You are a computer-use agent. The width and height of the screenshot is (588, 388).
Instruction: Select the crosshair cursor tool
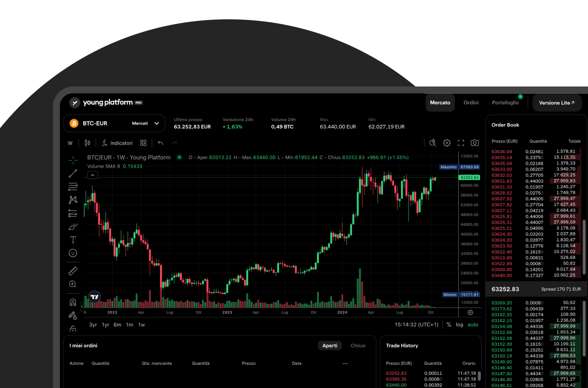tap(72, 160)
